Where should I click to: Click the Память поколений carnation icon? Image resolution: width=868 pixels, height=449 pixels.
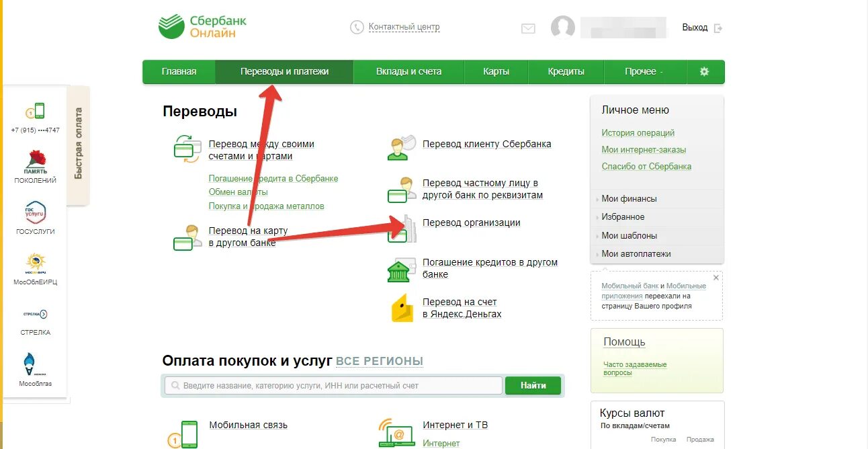[36, 162]
